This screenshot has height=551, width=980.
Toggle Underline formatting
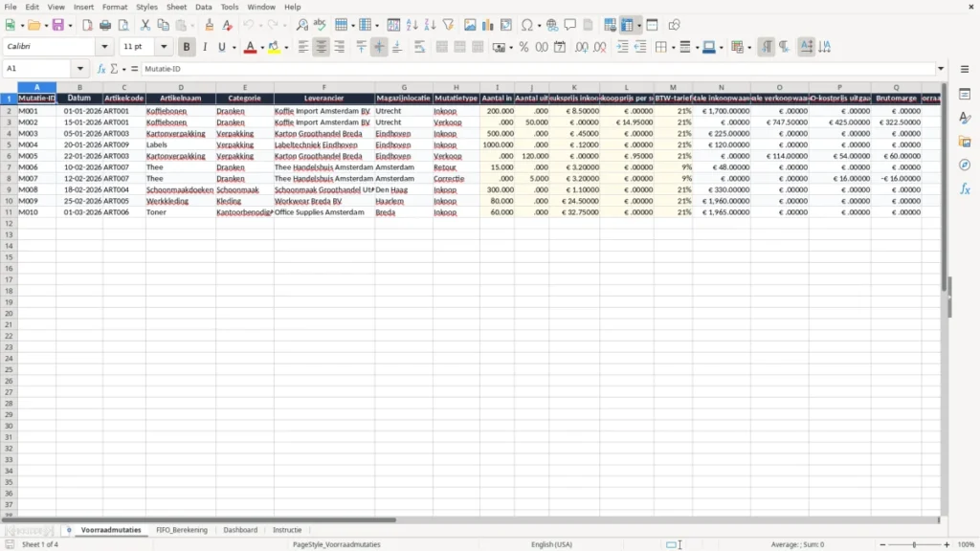tap(222, 47)
